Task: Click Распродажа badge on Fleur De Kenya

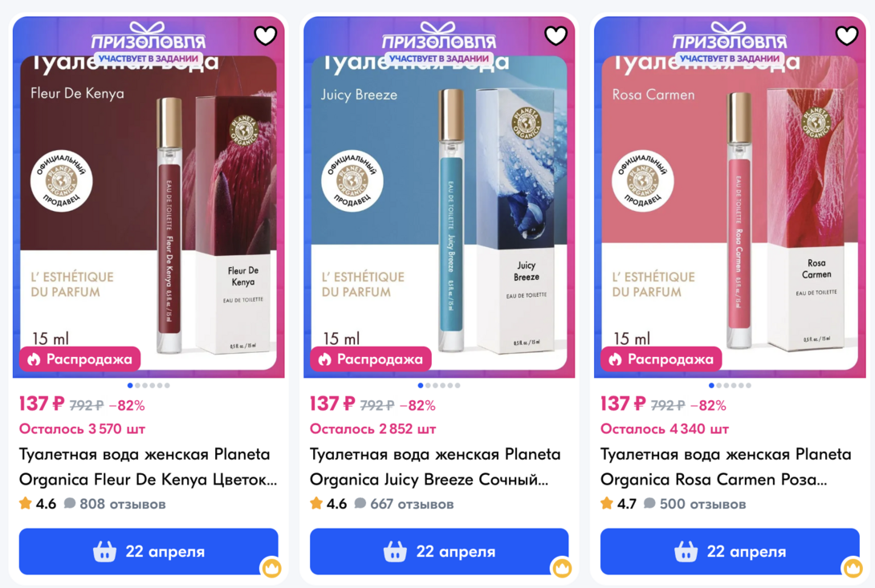Action: coord(79,359)
